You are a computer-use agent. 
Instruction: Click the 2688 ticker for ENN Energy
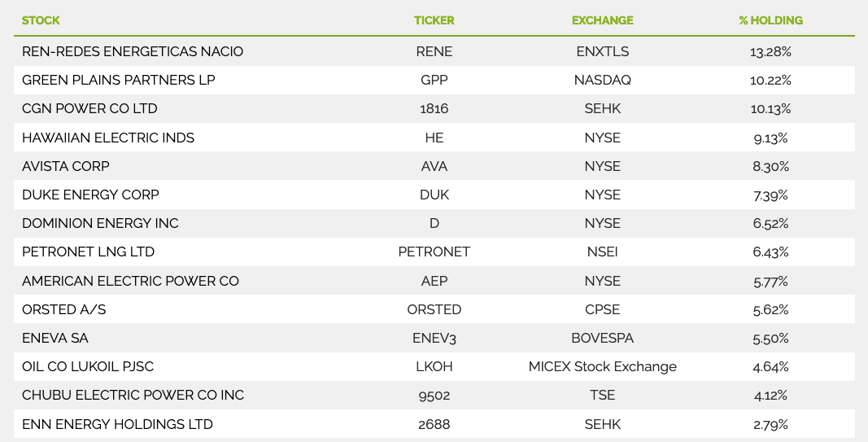434,424
